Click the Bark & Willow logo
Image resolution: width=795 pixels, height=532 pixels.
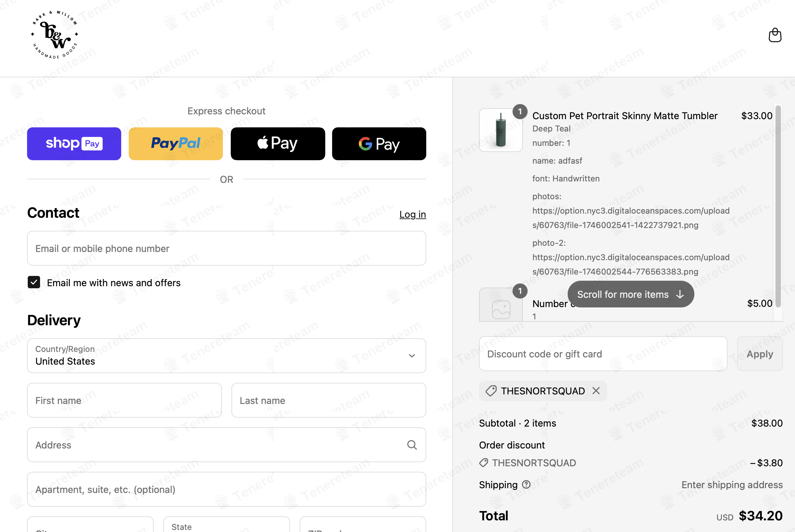pos(55,35)
